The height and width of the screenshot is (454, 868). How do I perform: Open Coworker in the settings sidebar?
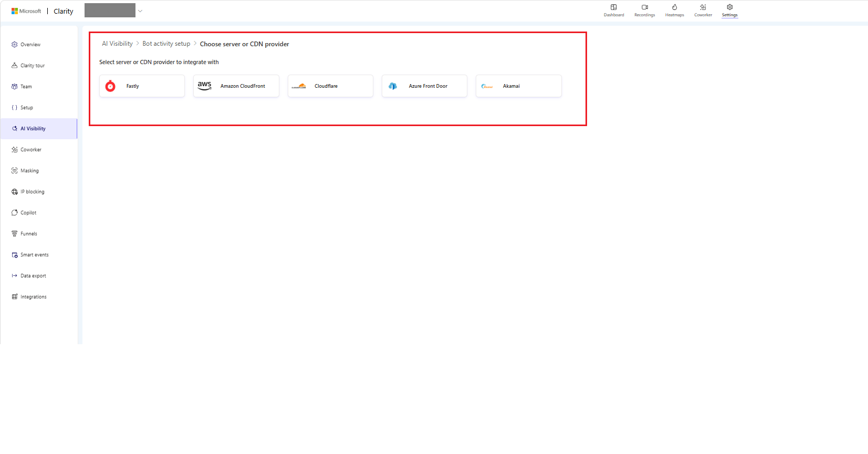pos(39,150)
